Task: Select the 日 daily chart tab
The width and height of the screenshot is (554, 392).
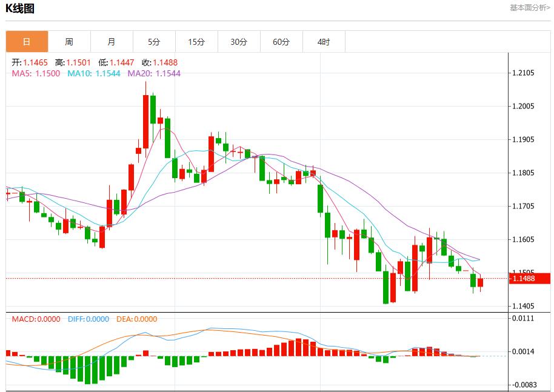Action: 27,42
